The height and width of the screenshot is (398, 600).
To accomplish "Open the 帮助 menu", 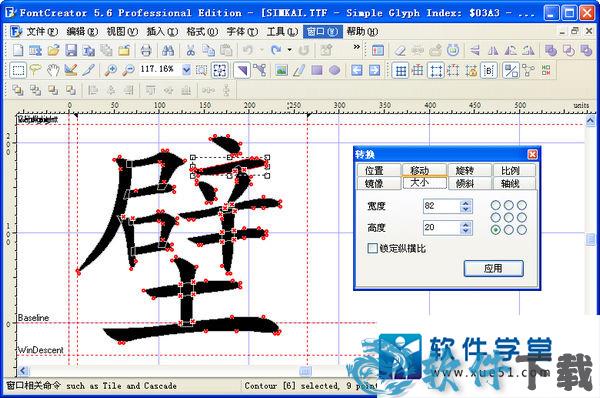I will click(362, 31).
